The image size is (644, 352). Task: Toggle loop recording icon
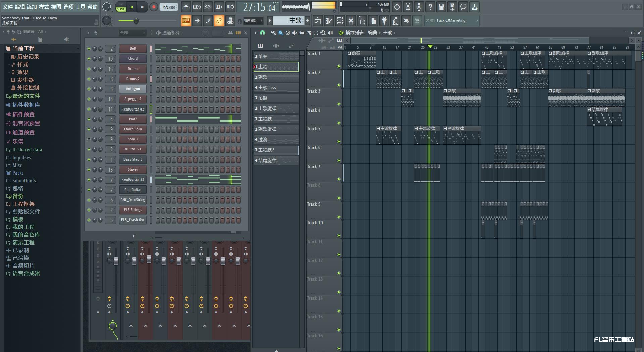[230, 7]
